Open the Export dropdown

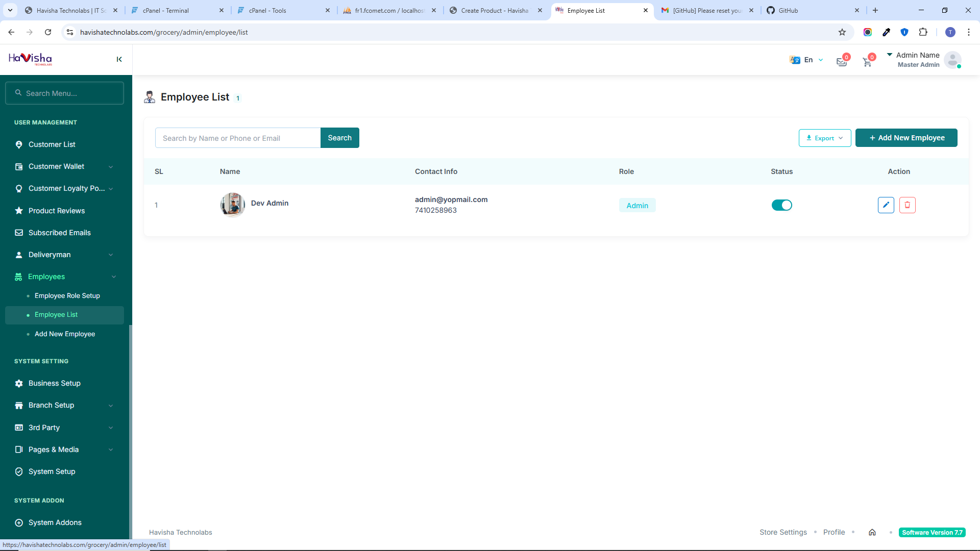(x=824, y=138)
